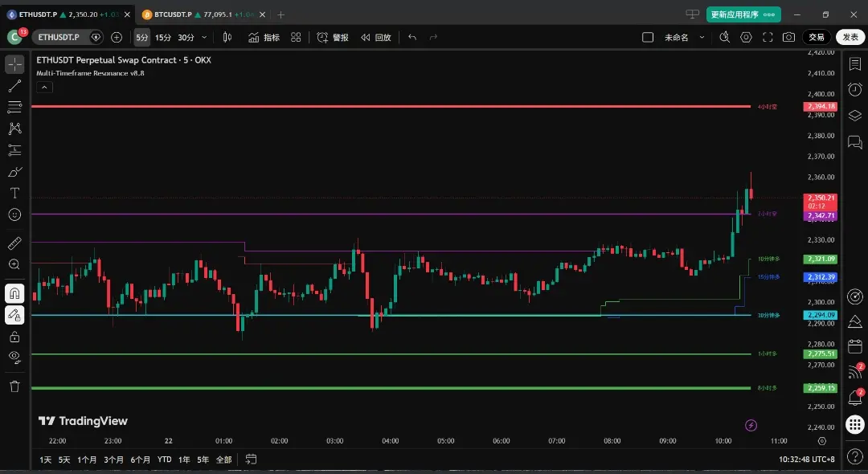Image resolution: width=868 pixels, height=474 pixels.
Task: Open the go to date calendar icon
Action: point(251,459)
